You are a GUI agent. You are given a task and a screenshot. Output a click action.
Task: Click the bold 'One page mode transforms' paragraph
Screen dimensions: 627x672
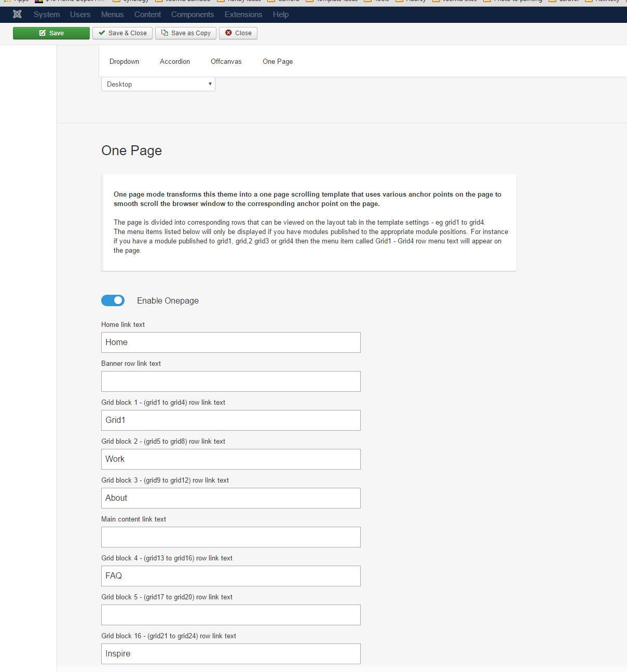(308, 199)
